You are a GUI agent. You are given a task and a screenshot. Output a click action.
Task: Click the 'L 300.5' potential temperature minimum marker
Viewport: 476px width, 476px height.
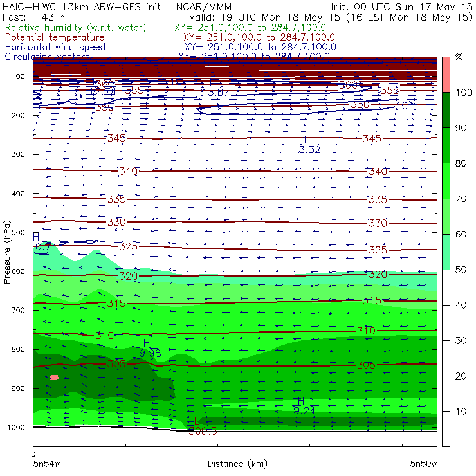coord(203,426)
